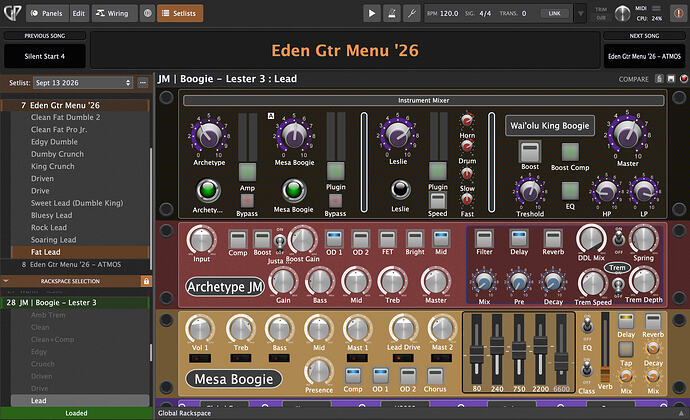
Task: Click the save rackspace disk icon
Action: click(671, 79)
